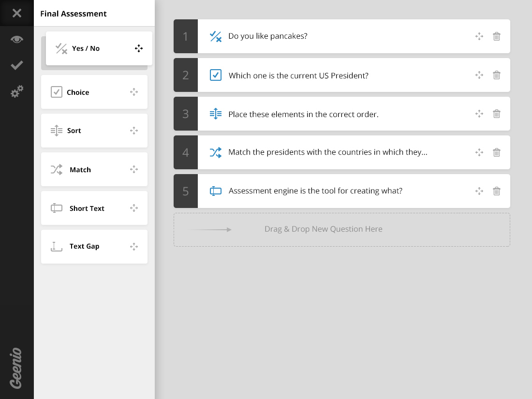This screenshot has width=532, height=399.
Task: Pick the Text Gap question type
Action: pos(94,247)
